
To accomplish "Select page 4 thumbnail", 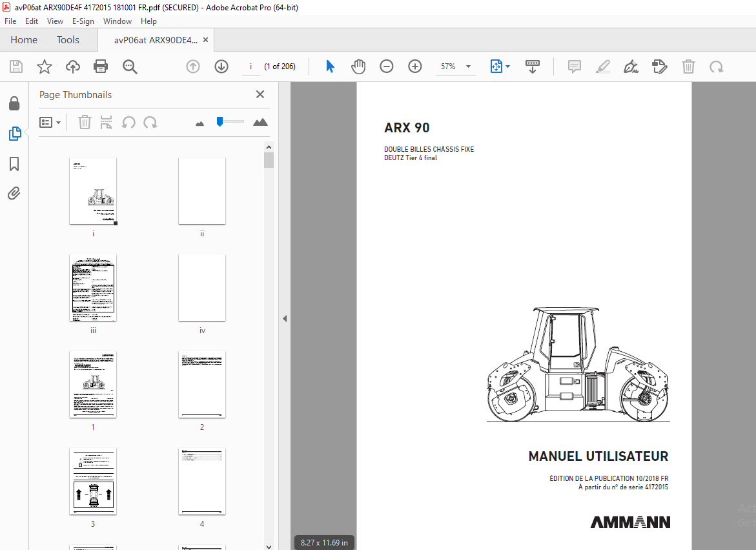I will tap(202, 481).
